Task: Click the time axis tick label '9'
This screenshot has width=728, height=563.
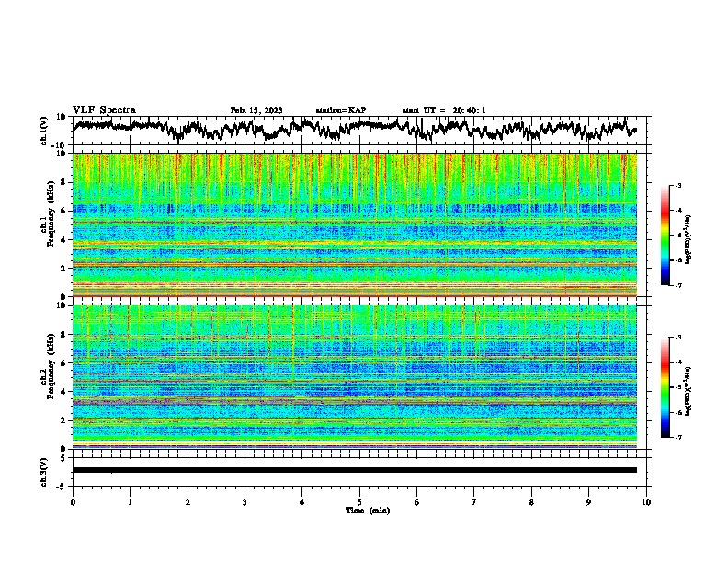Action: click(x=588, y=502)
